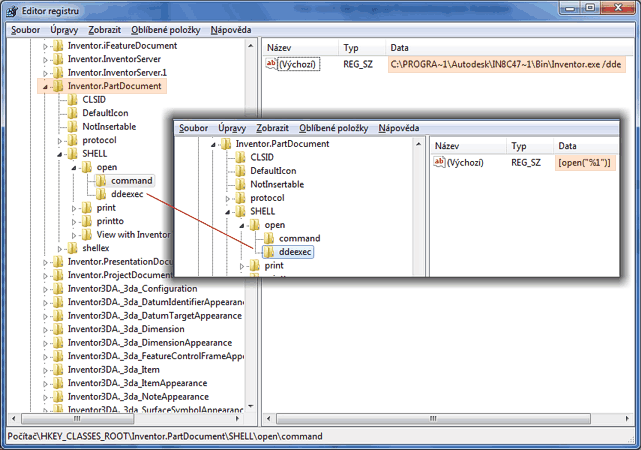
Task: Click DefaultIcon folder icon in main tree
Action: pos(72,113)
